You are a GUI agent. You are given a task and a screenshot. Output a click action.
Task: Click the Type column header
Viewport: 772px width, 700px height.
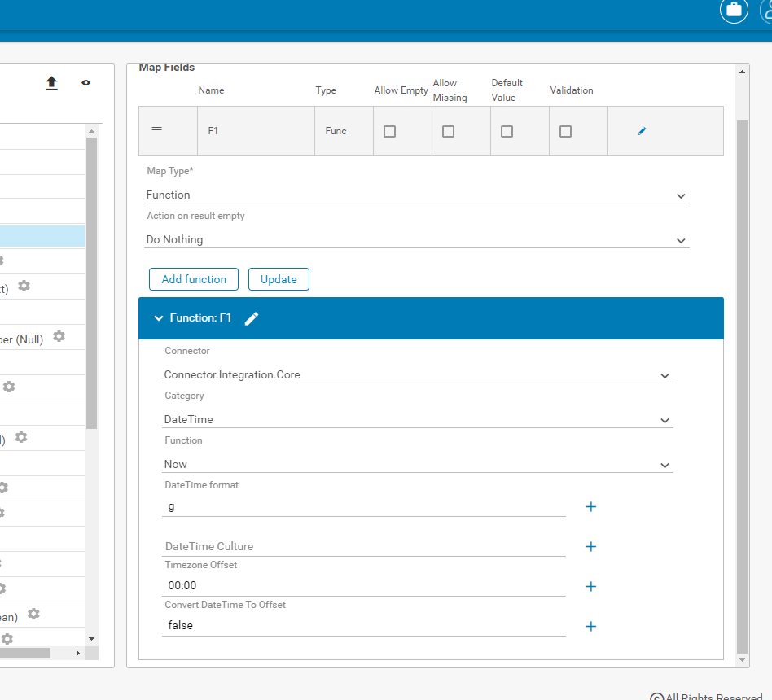point(326,90)
